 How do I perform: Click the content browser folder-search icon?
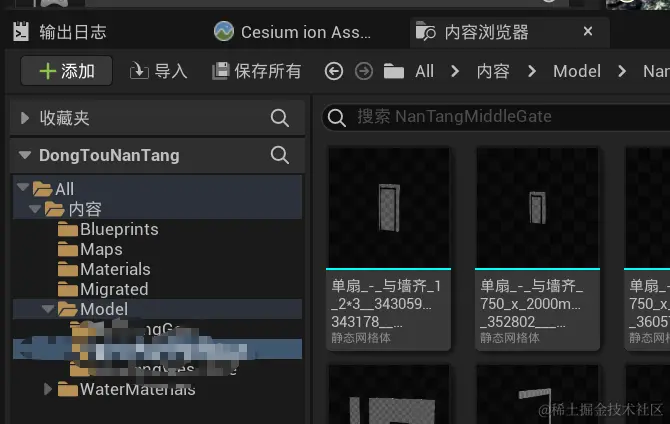pyautogui.click(x=425, y=31)
